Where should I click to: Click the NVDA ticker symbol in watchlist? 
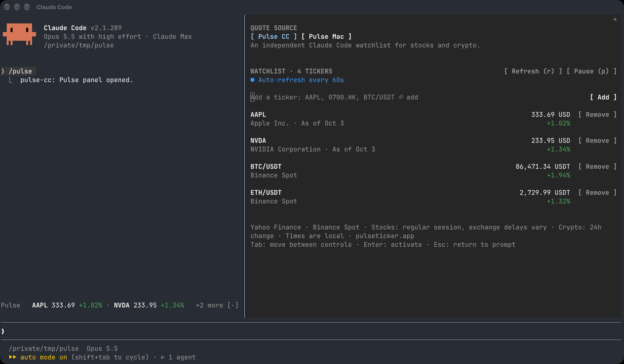(x=258, y=140)
